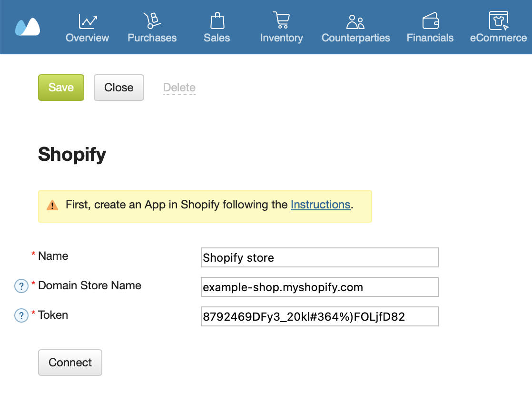Show help for Token
Screen dimensions: 532x393
point(21,315)
